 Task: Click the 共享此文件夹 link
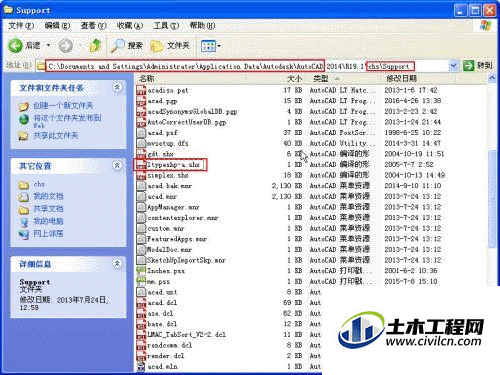pos(55,135)
